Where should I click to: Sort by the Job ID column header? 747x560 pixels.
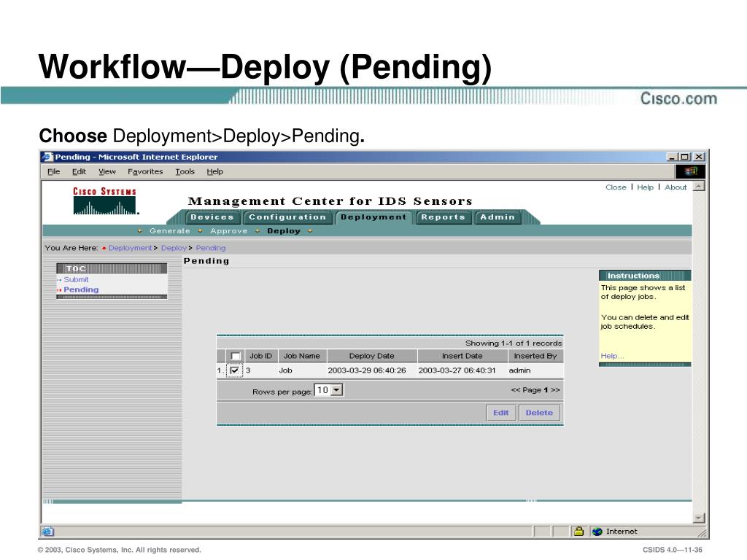click(260, 356)
